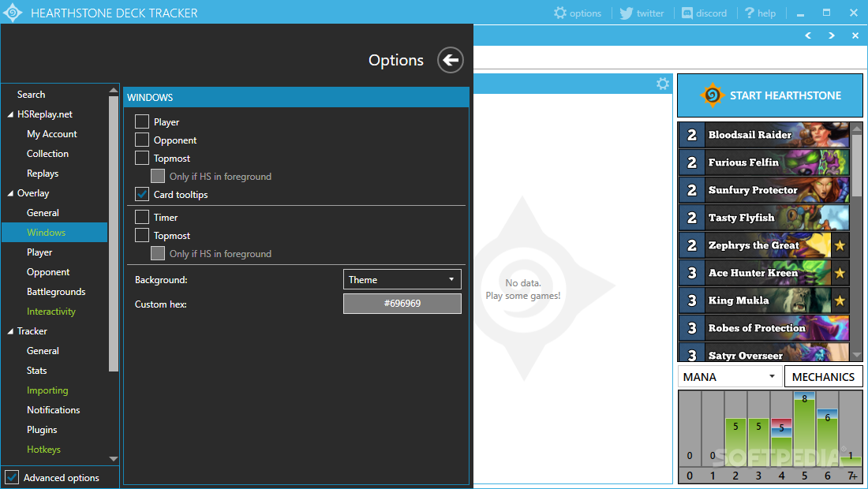The height and width of the screenshot is (489, 868).
Task: Collapse the Tracker tree node
Action: [10, 331]
